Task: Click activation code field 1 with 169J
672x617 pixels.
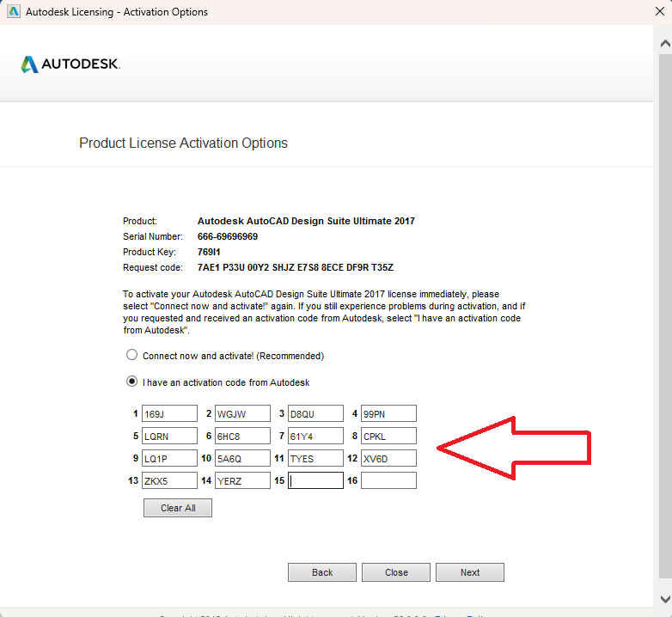Action: pos(169,413)
